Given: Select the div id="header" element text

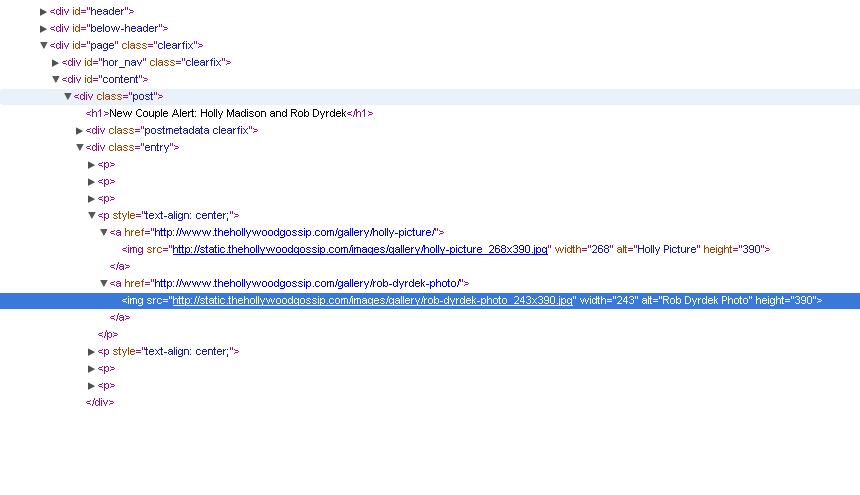Looking at the screenshot, I should 91,11.
